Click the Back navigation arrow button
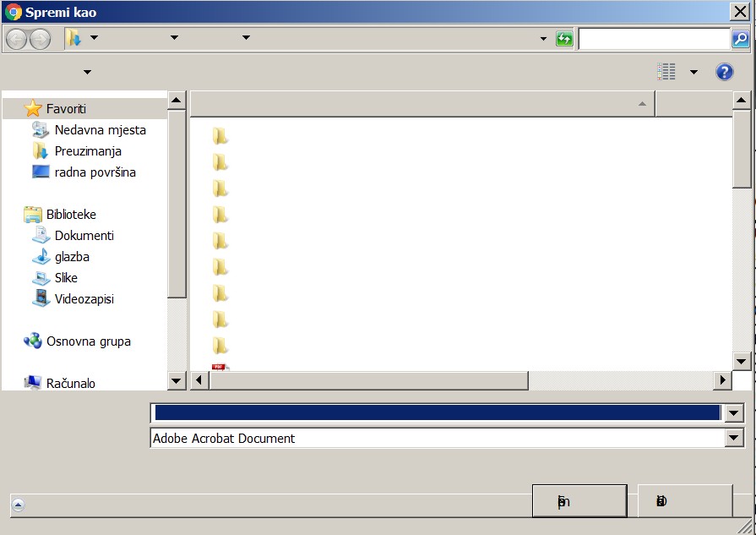This screenshot has width=756, height=535. click(x=16, y=39)
